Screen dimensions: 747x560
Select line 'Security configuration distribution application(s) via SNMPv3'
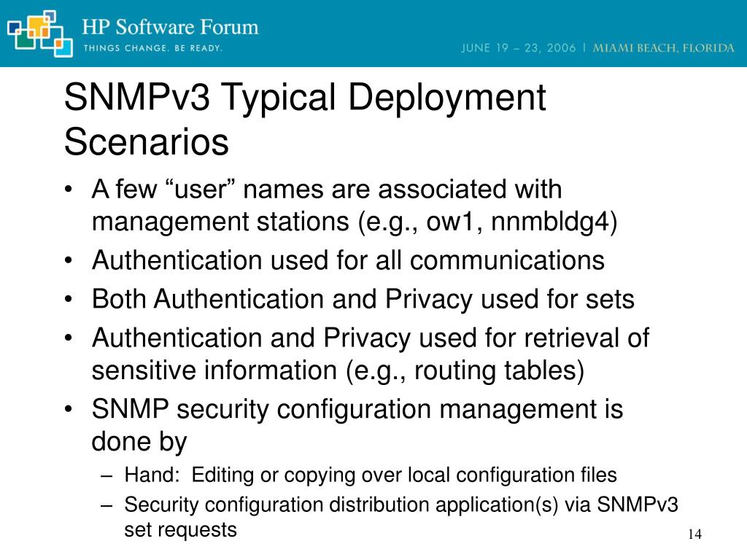(x=401, y=505)
